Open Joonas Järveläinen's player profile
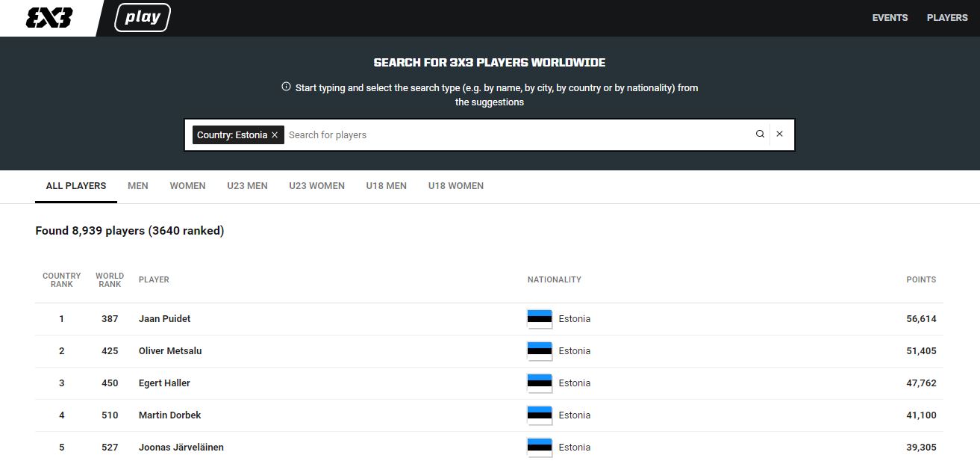Viewport: 980px width, 461px height. [181, 448]
